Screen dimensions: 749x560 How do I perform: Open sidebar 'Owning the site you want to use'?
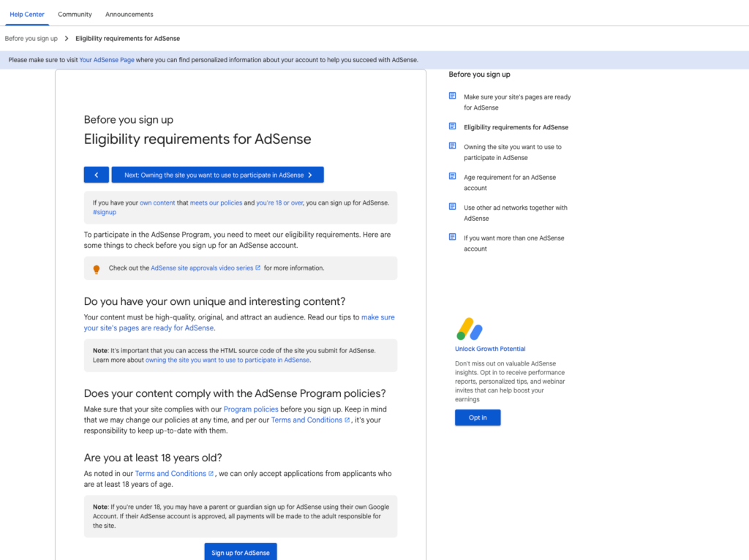[513, 152]
